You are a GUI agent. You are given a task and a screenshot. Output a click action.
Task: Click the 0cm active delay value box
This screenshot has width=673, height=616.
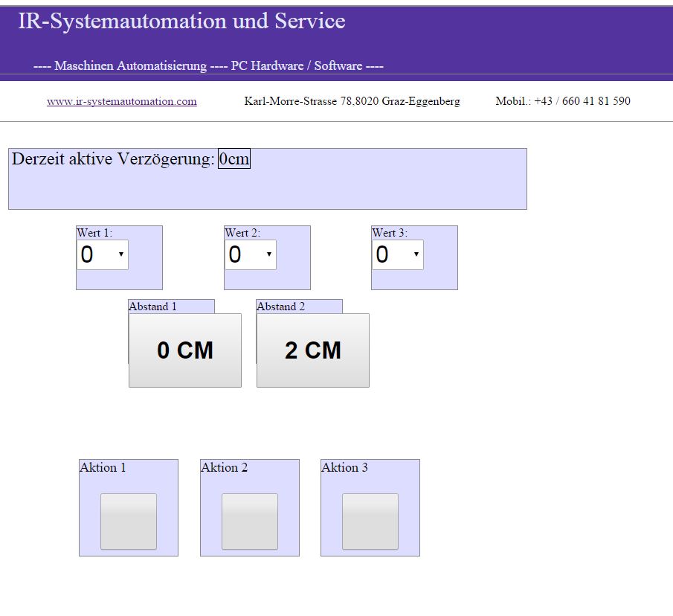point(234,158)
